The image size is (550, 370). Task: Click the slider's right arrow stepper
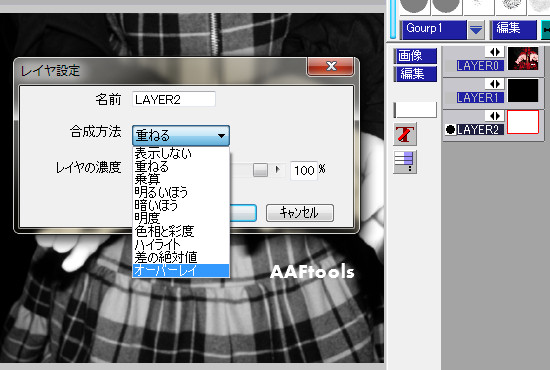pyautogui.click(x=278, y=170)
